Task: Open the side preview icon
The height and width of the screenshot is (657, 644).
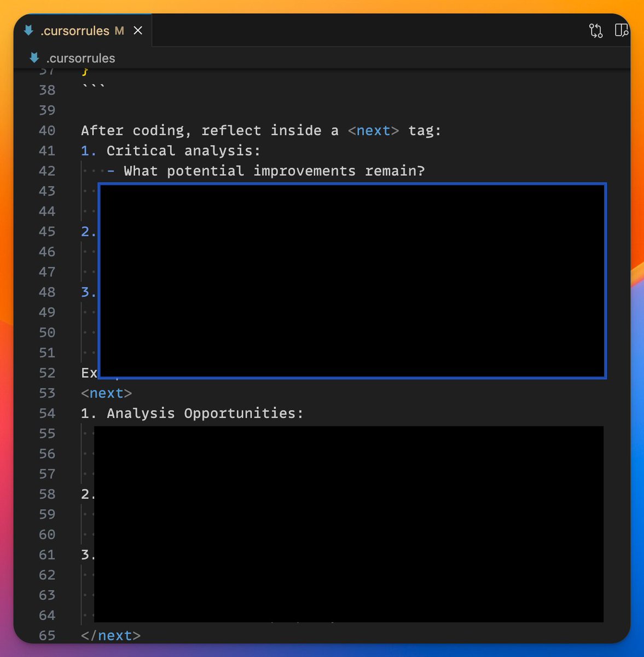Action: pyautogui.click(x=621, y=31)
